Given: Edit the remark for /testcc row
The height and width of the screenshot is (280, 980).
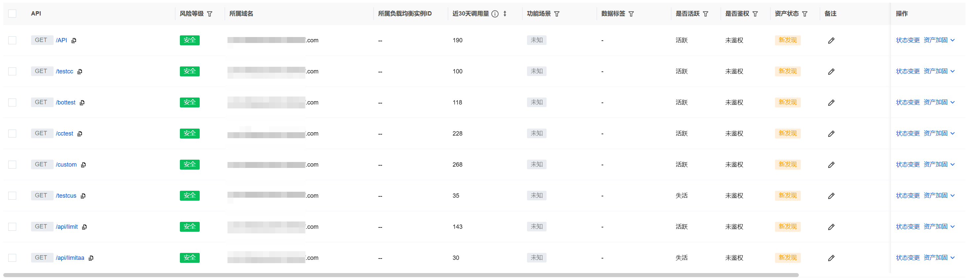Looking at the screenshot, I should point(831,71).
